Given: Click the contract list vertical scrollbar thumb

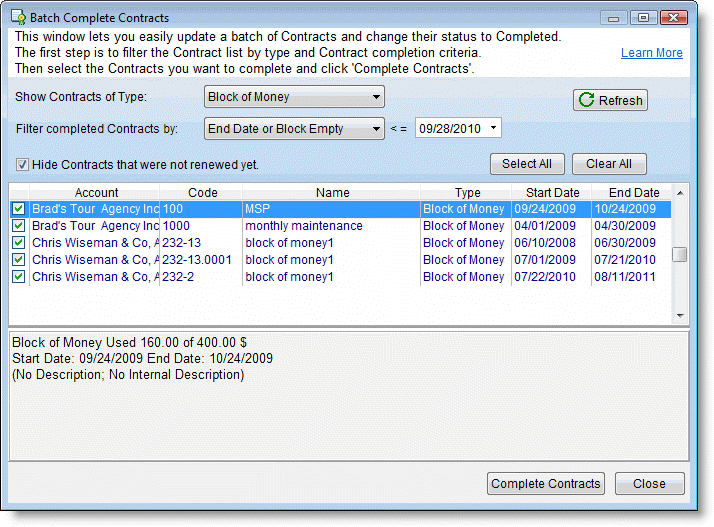Looking at the screenshot, I should (680, 254).
